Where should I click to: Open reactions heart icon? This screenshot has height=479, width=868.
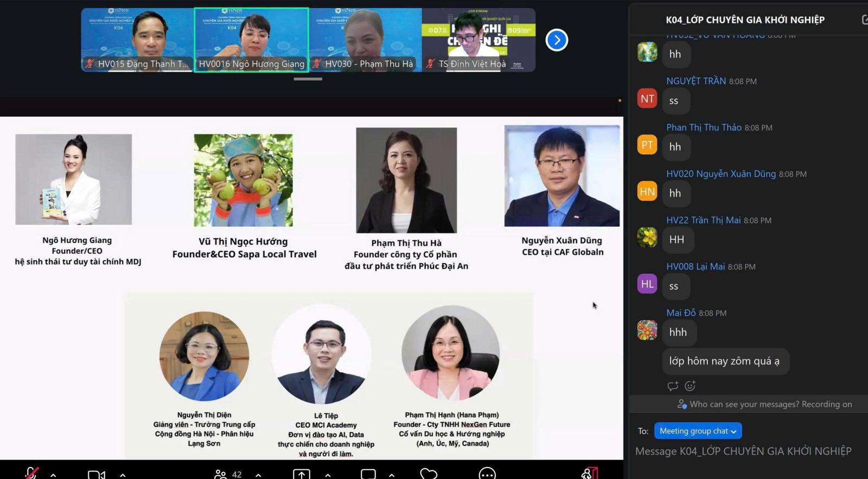click(429, 474)
